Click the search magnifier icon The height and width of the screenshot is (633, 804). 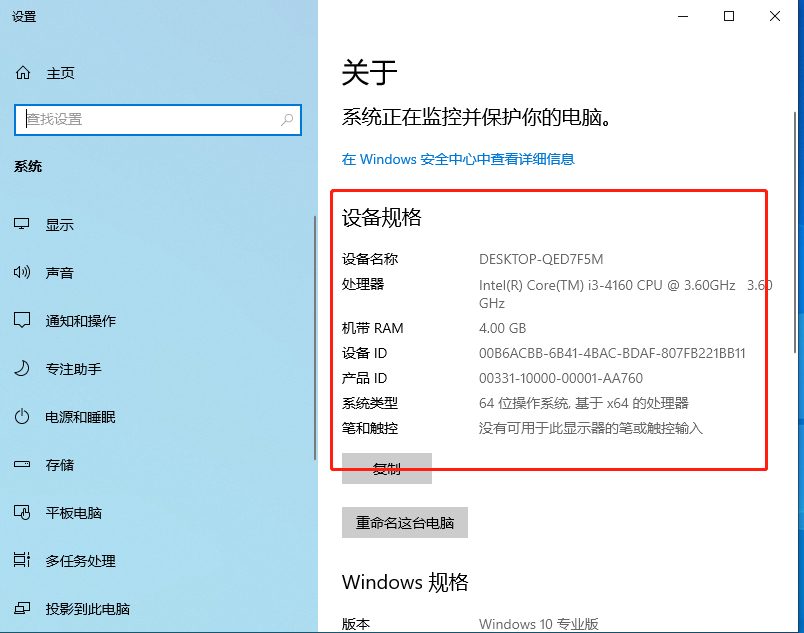coord(283,119)
